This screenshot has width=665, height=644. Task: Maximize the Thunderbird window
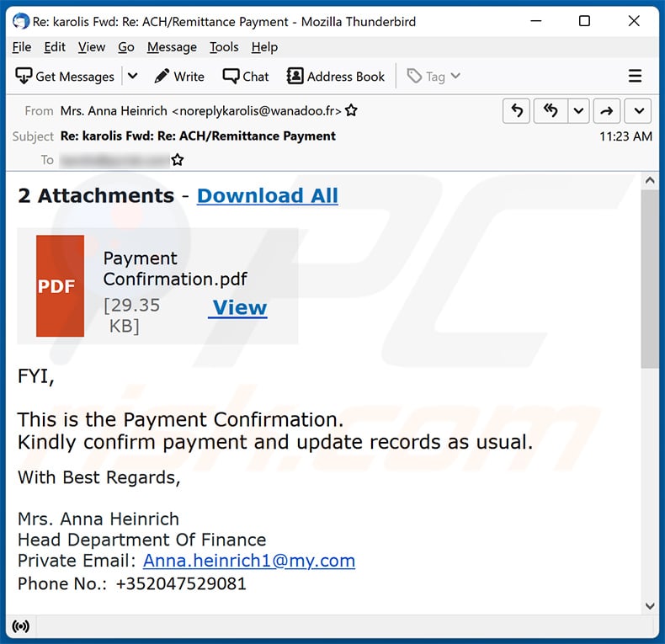(x=584, y=21)
